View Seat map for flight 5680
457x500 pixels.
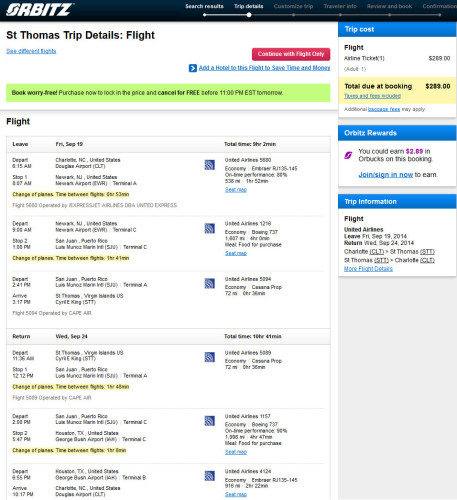pos(236,190)
